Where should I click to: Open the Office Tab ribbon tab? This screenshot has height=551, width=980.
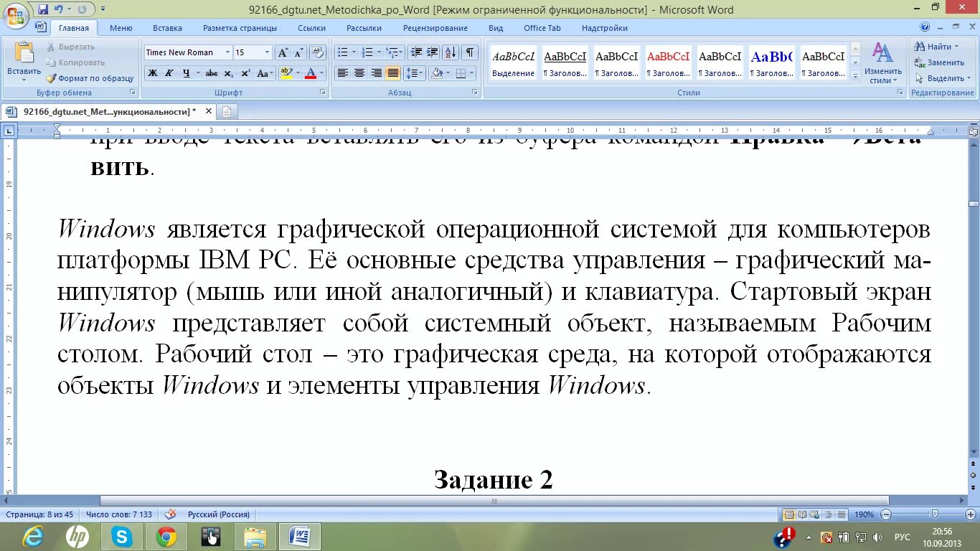click(x=542, y=28)
